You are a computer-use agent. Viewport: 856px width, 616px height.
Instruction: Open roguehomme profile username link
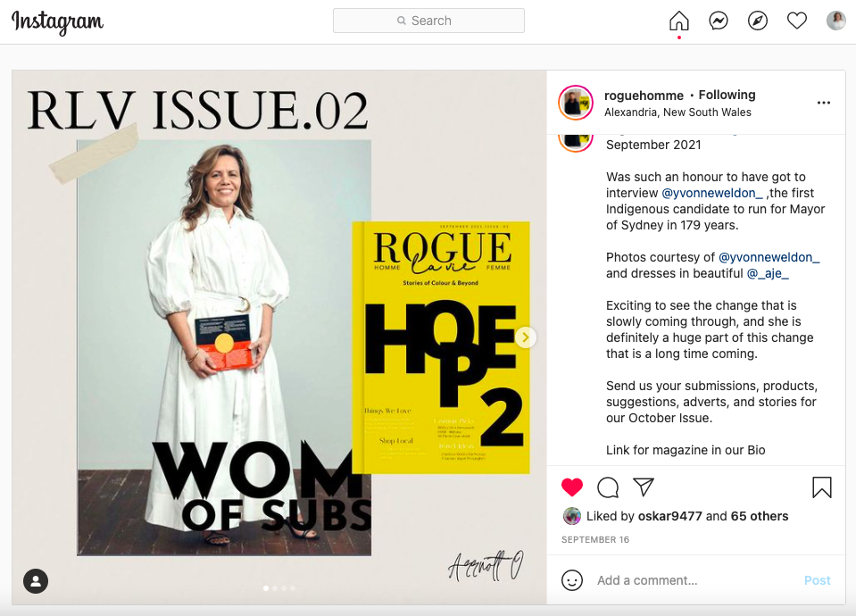tap(644, 96)
